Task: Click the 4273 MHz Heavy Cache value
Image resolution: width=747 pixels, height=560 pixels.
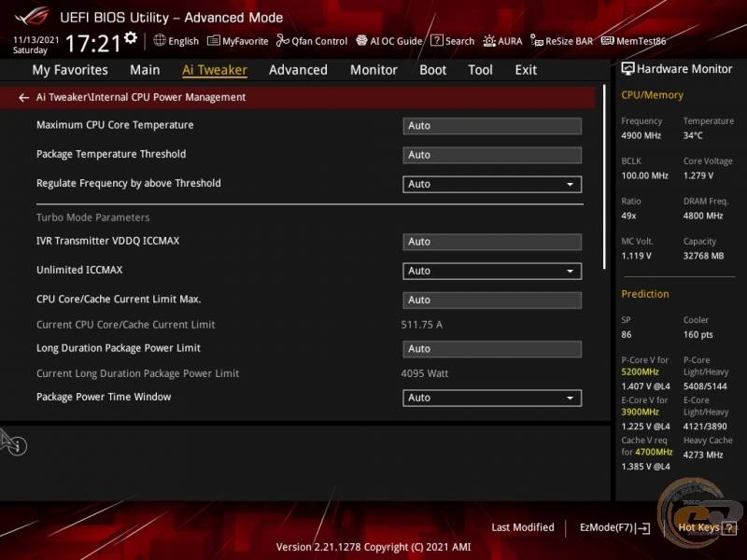Action: click(703, 455)
